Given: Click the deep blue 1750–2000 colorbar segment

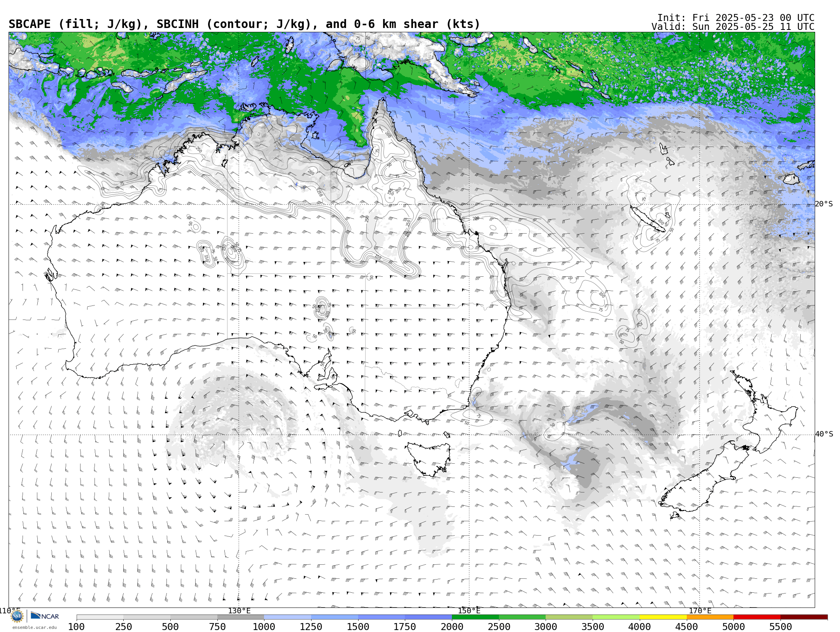Looking at the screenshot, I should pos(429,617).
